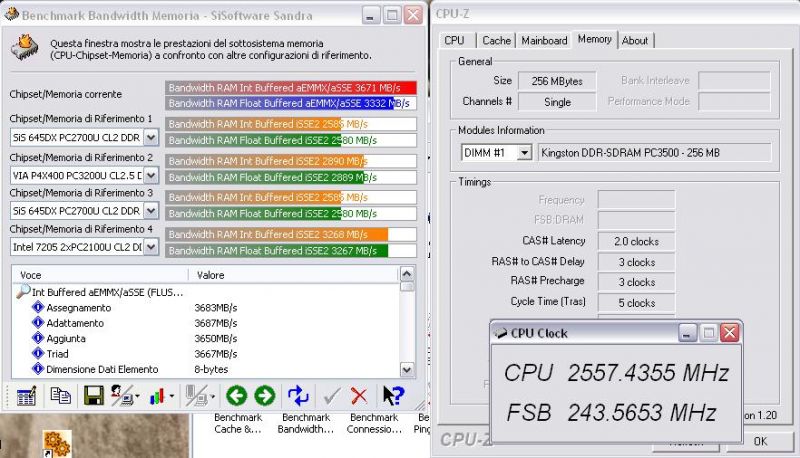Select the Assegnamento result row

80,308
